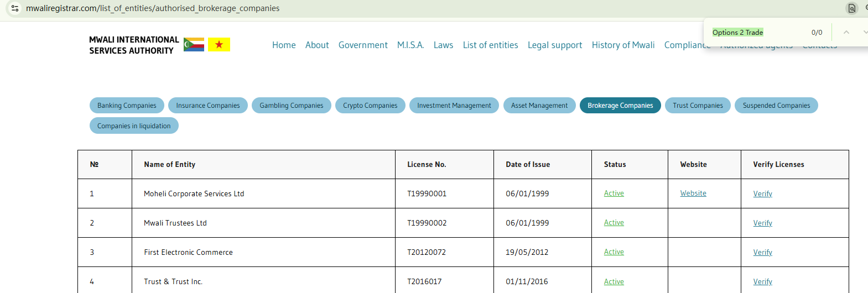Open Website link for Moheli Corporate Services
The width and height of the screenshot is (868, 293).
(693, 193)
